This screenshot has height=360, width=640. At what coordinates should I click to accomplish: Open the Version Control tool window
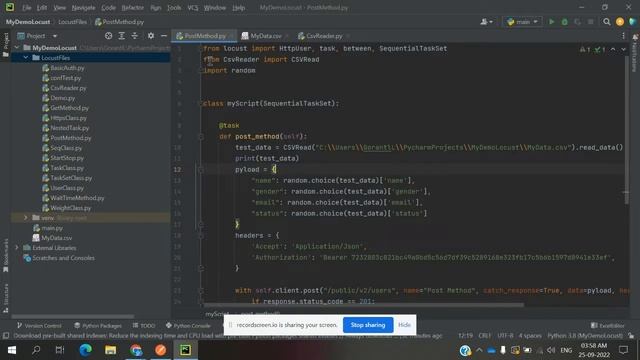coord(39,326)
